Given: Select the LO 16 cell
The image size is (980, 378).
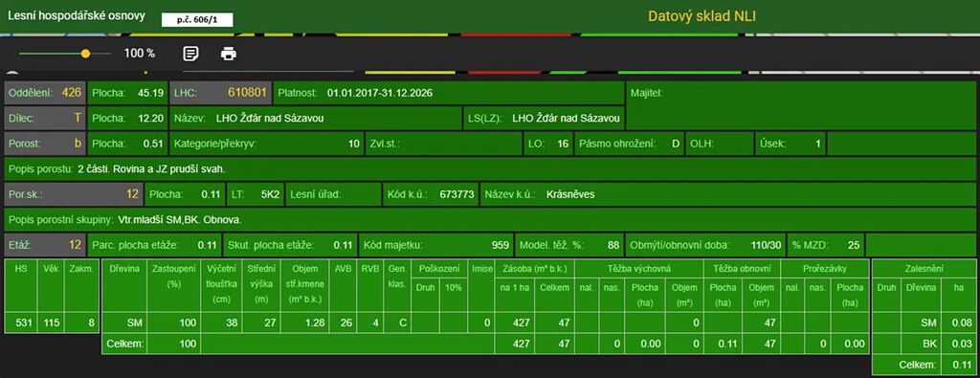Looking at the screenshot, I should (x=547, y=144).
